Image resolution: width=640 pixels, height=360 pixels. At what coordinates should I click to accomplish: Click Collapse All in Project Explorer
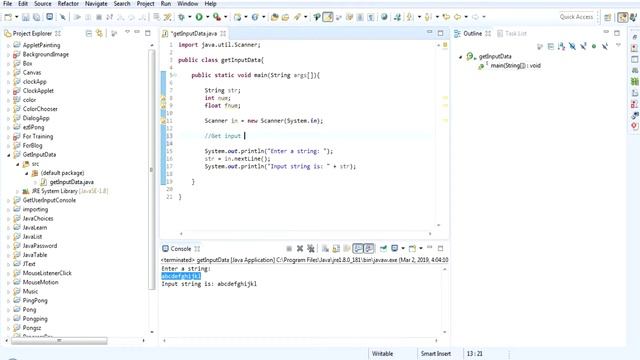(89, 33)
